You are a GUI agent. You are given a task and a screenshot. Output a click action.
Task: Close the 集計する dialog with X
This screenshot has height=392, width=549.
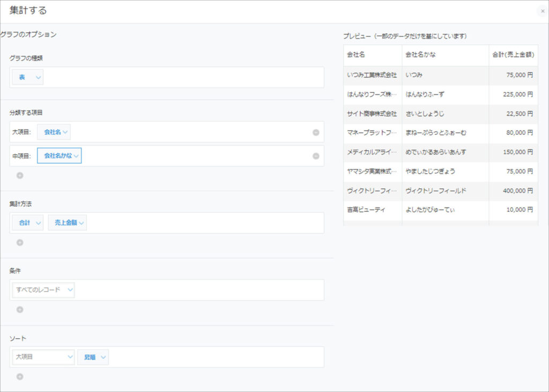(x=543, y=11)
